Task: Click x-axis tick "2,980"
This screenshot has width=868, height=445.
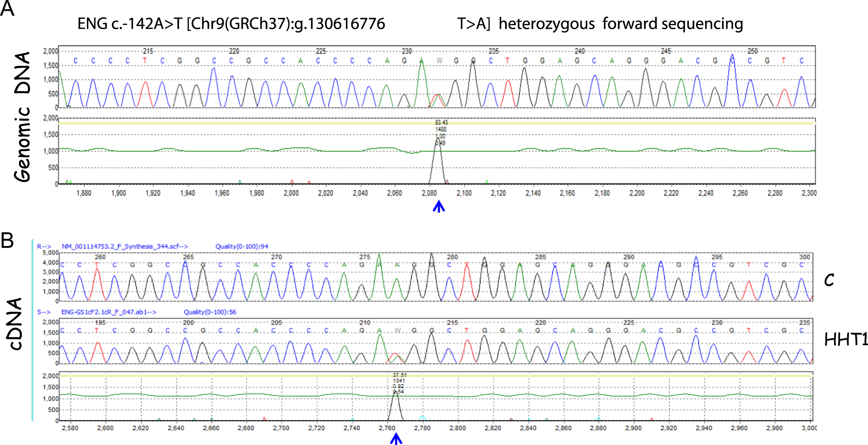Action: point(774,428)
